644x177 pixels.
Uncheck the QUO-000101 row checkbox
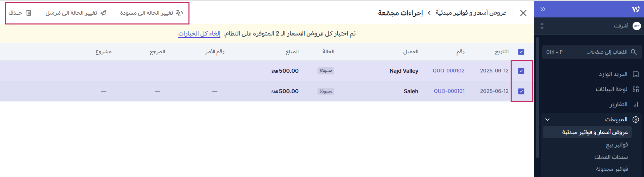click(521, 91)
